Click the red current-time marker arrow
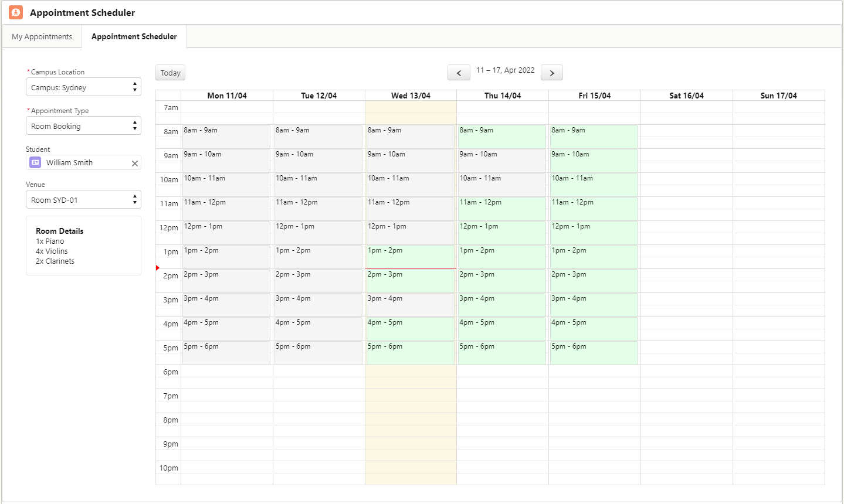The width and height of the screenshot is (844, 504). (158, 268)
